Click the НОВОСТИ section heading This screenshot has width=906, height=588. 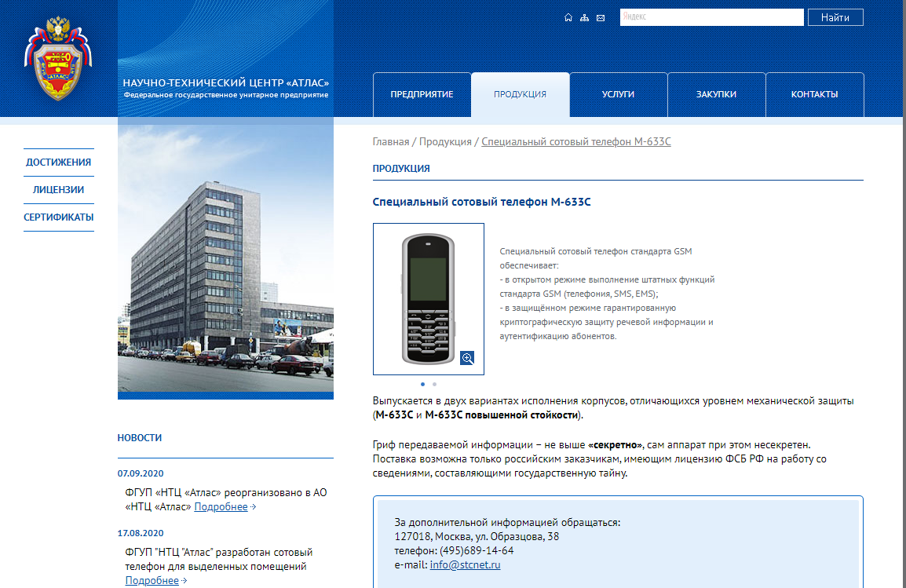pos(139,438)
